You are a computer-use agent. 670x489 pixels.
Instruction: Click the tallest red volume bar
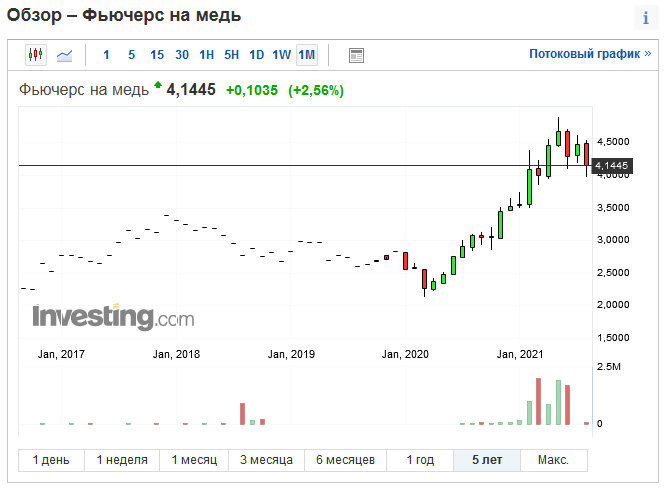pos(538,401)
